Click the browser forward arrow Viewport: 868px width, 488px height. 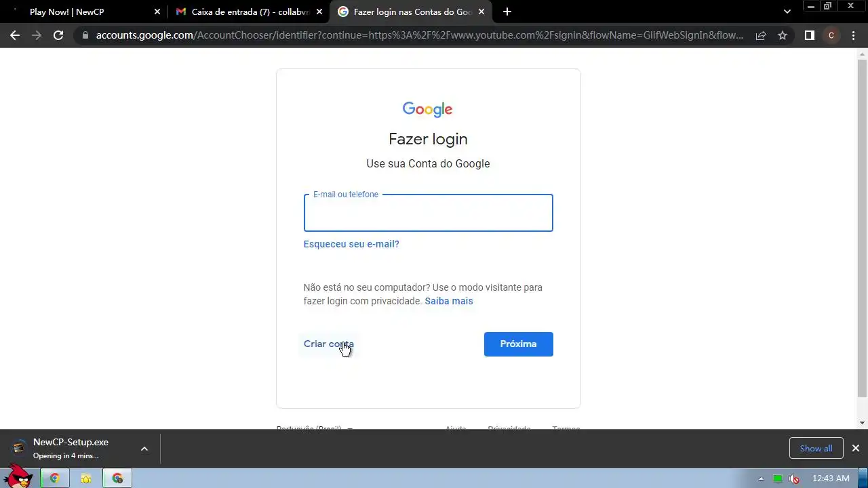click(37, 35)
